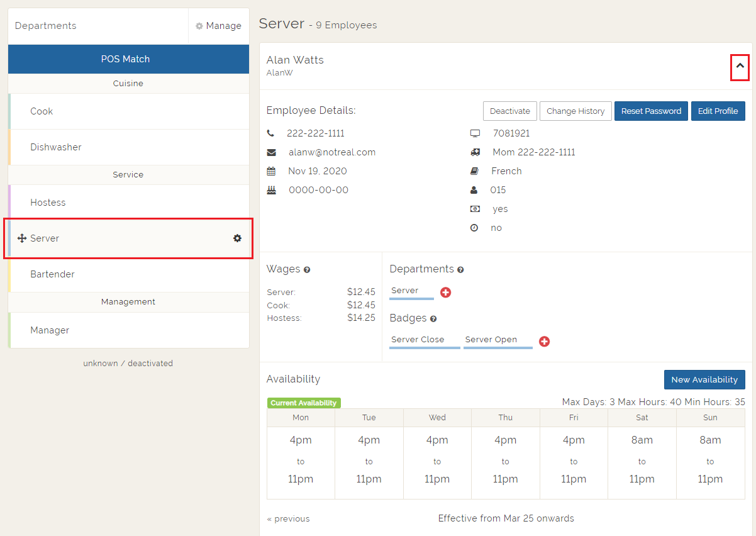The height and width of the screenshot is (536, 756).
Task: Click the Badges help question mark icon
Action: click(x=433, y=319)
